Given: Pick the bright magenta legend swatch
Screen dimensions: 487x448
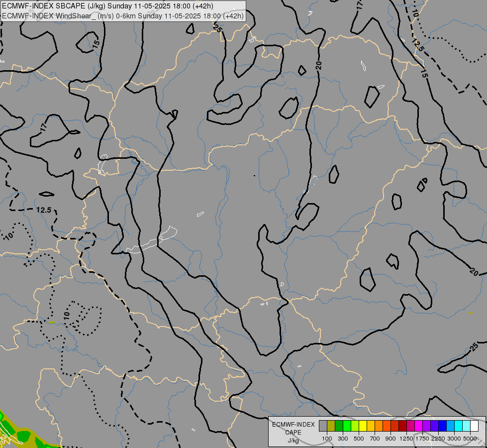Looking at the screenshot, I should (418, 426).
